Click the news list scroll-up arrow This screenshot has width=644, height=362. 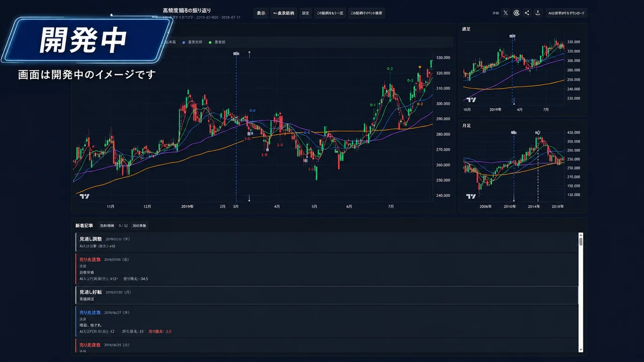point(581,235)
